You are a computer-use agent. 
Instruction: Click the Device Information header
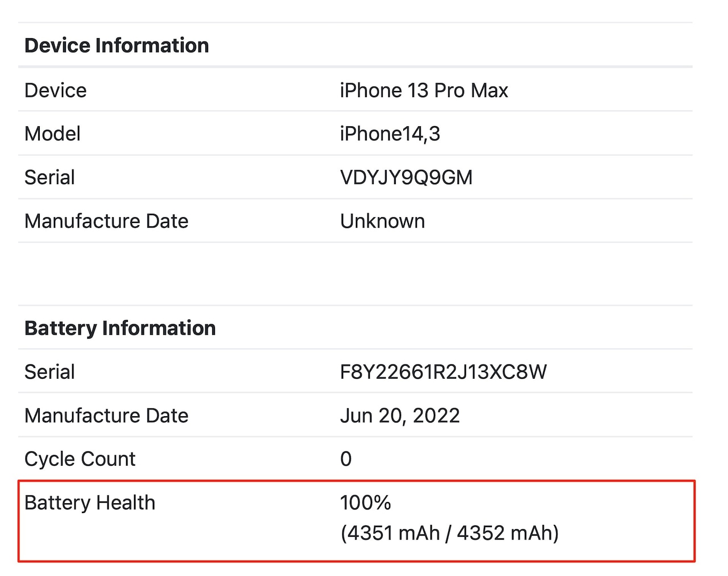[117, 45]
